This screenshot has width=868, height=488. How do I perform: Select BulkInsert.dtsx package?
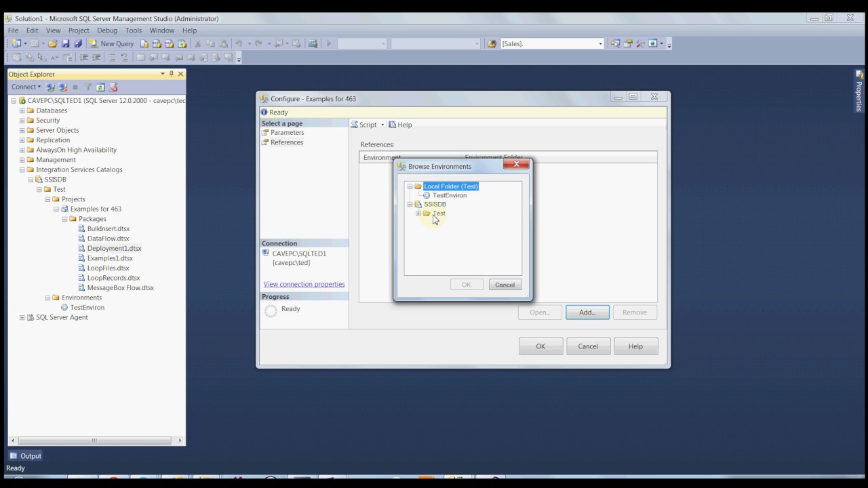point(108,229)
